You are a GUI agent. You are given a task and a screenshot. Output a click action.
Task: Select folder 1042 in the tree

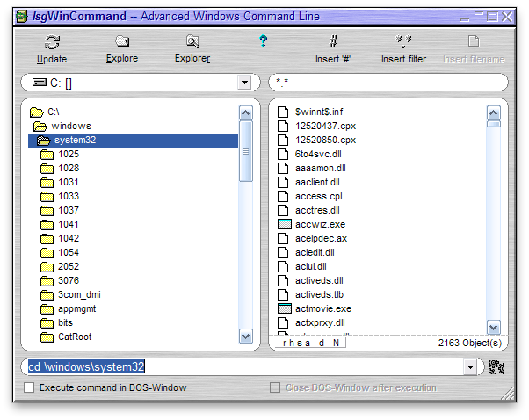69,238
